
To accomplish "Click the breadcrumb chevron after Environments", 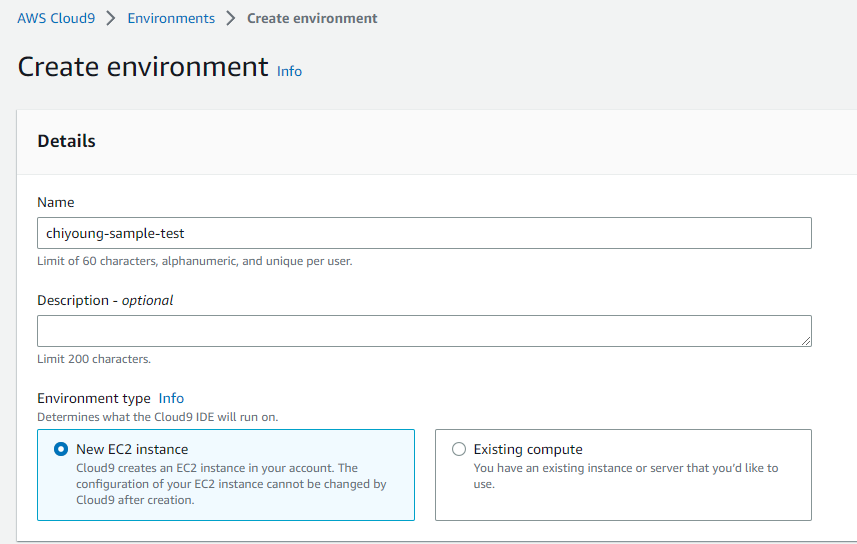I will tap(231, 18).
